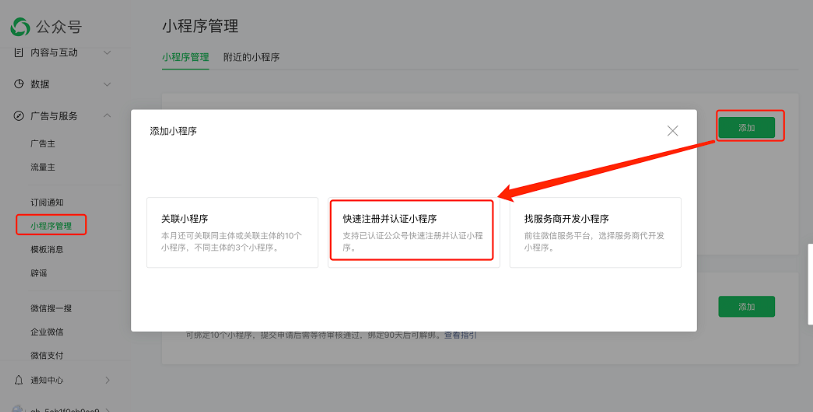Click the 广告与服务 compass icon

tap(19, 116)
